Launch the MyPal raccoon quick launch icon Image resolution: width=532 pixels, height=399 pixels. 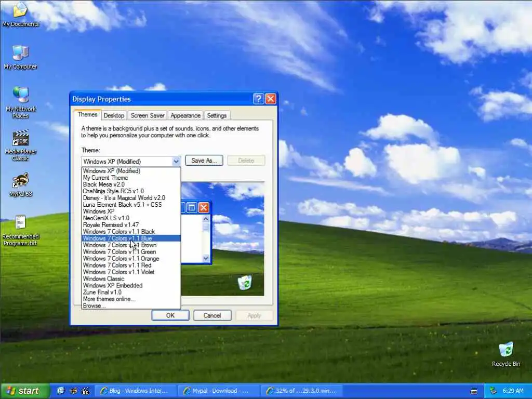(73, 391)
